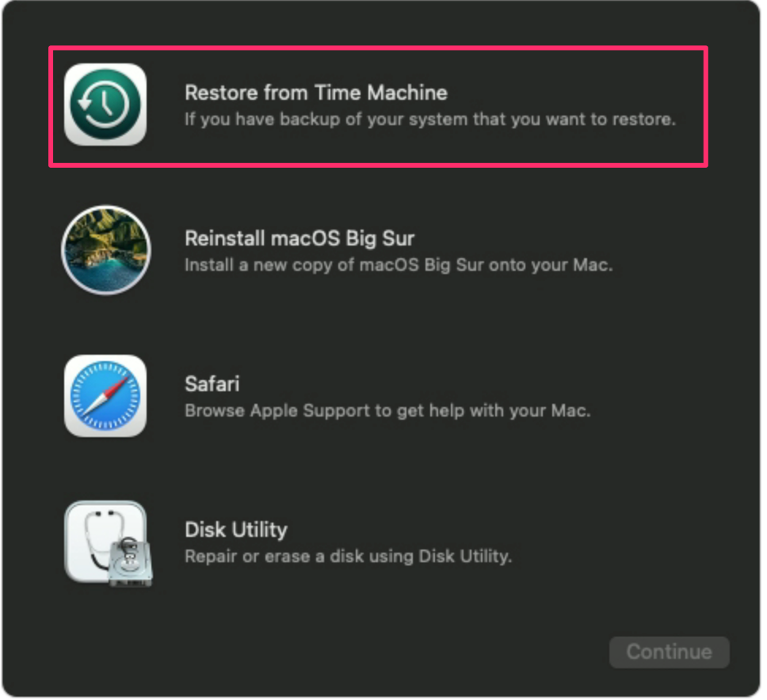Image resolution: width=767 pixels, height=700 pixels.
Task: Choose the 'Reinstall macOS Big Sur' title
Action: coord(300,238)
